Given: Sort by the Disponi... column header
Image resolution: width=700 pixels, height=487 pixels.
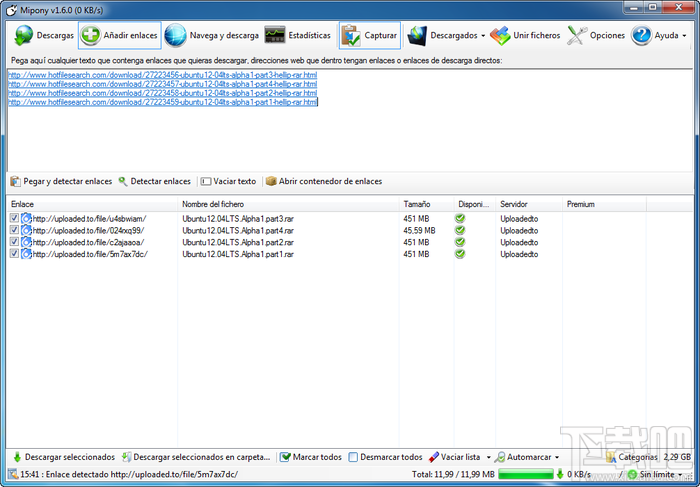Looking at the screenshot, I should tap(475, 204).
